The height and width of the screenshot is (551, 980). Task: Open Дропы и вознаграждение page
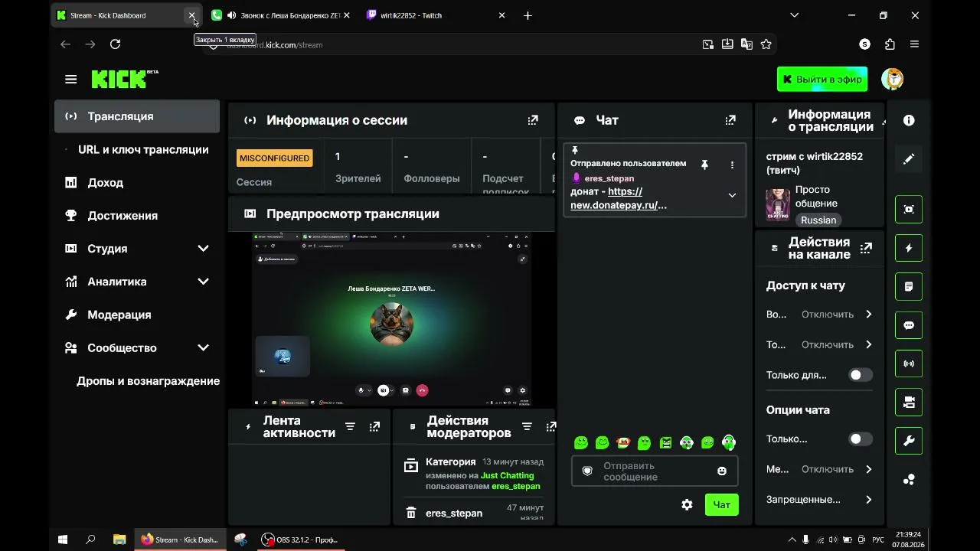tap(148, 381)
